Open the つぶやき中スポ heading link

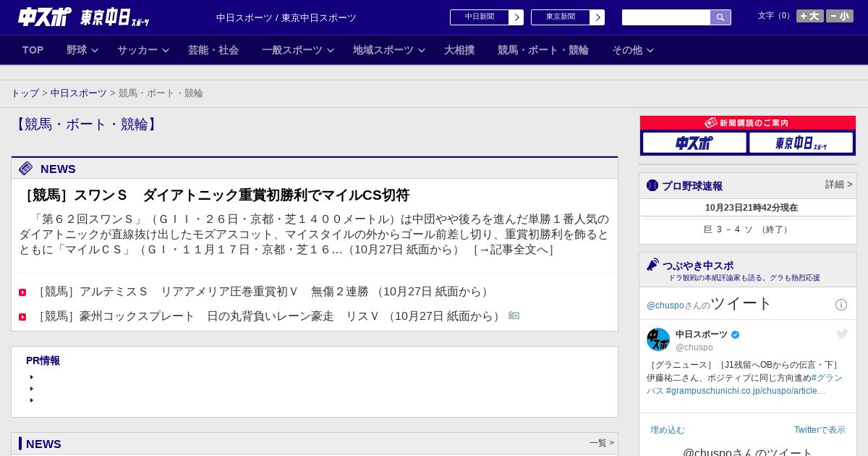(x=698, y=266)
